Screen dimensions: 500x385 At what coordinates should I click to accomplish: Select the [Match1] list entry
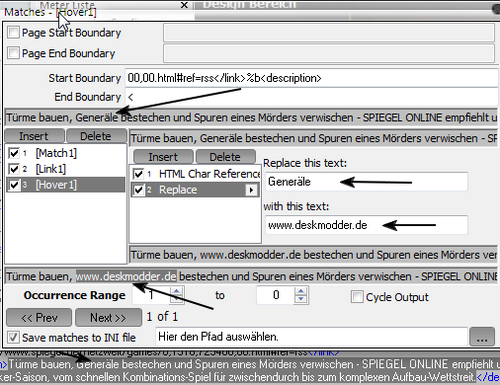tap(66, 153)
